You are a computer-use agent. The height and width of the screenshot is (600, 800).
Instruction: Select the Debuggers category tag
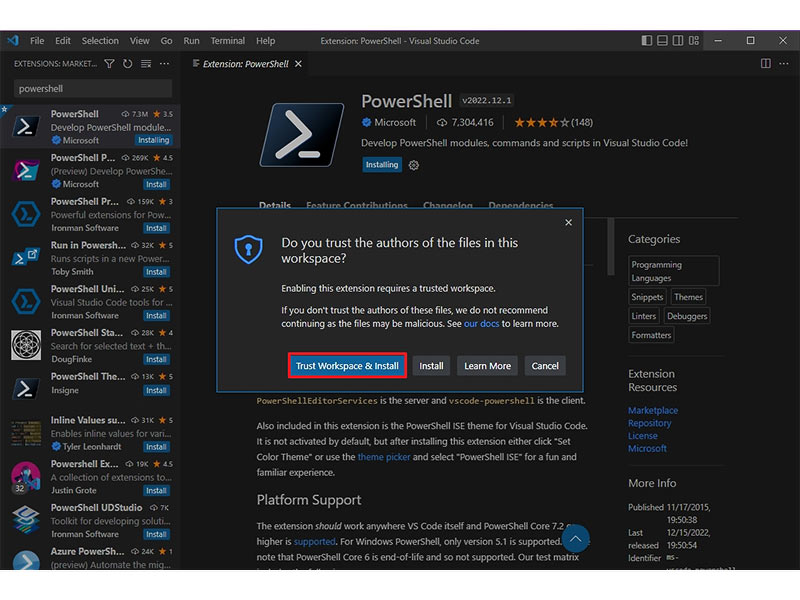(x=687, y=316)
